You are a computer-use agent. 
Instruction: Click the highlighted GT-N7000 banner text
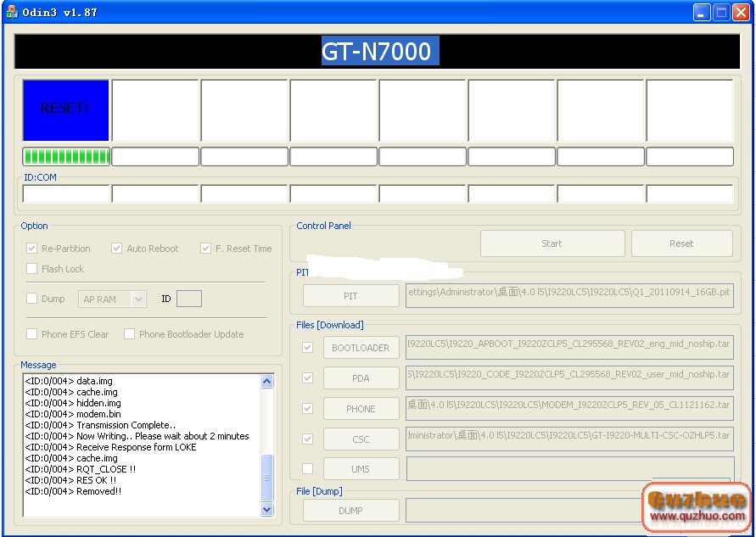tap(380, 51)
